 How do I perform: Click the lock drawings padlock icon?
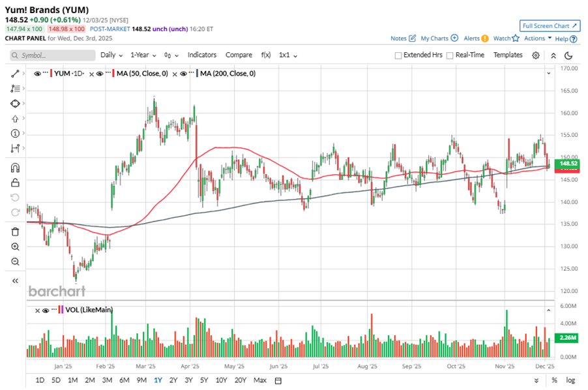point(15,183)
